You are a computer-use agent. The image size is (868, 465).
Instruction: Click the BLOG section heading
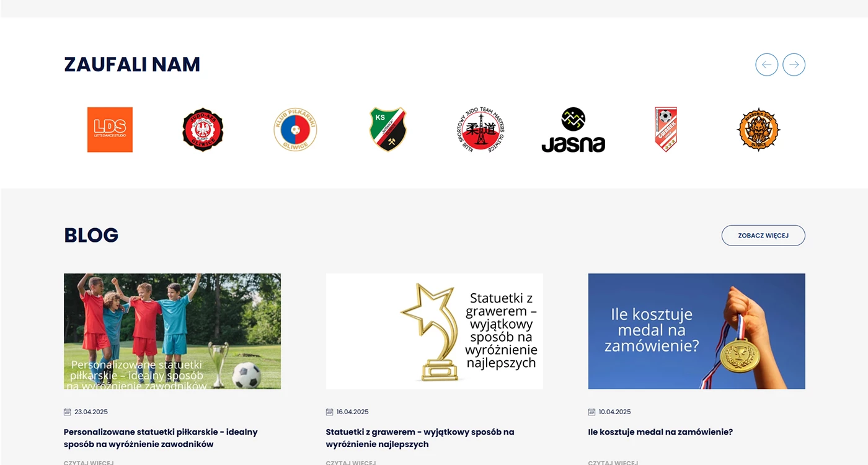point(91,236)
